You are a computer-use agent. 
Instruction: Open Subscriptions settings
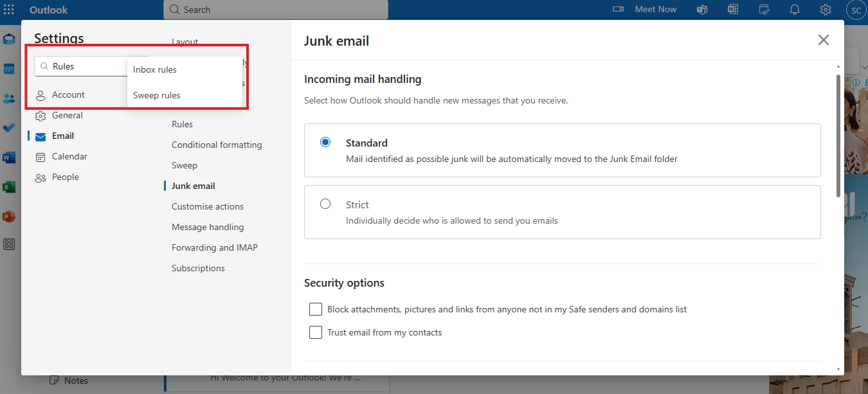198,268
